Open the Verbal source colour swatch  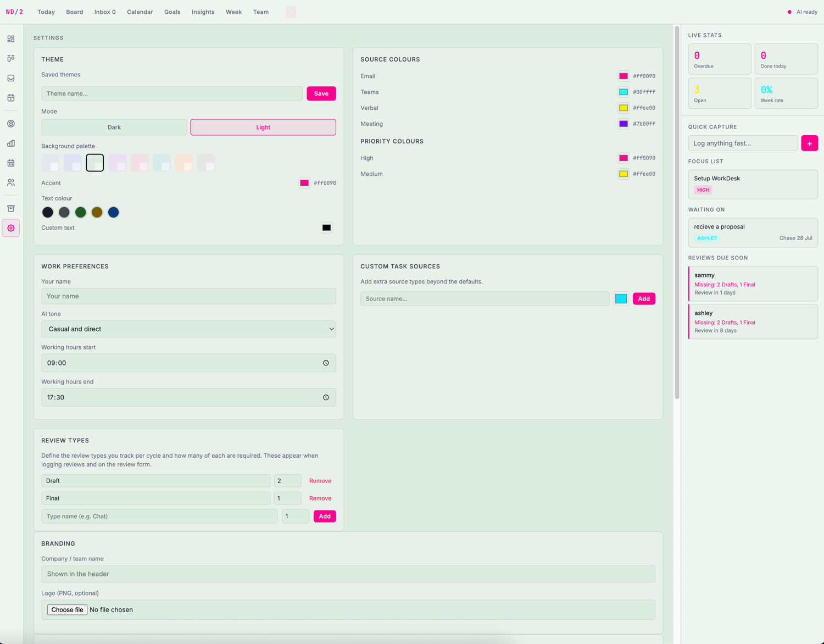(x=623, y=108)
